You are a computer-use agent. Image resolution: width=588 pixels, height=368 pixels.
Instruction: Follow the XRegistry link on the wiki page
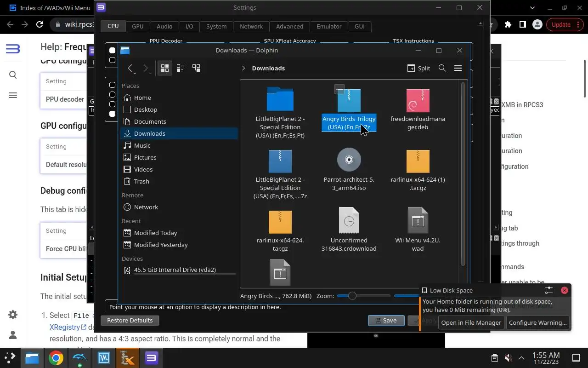[x=68, y=327]
